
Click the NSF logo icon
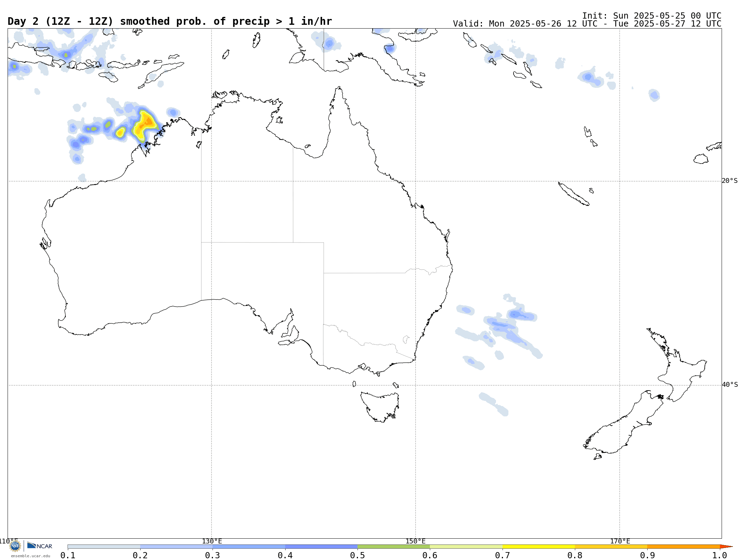15,546
